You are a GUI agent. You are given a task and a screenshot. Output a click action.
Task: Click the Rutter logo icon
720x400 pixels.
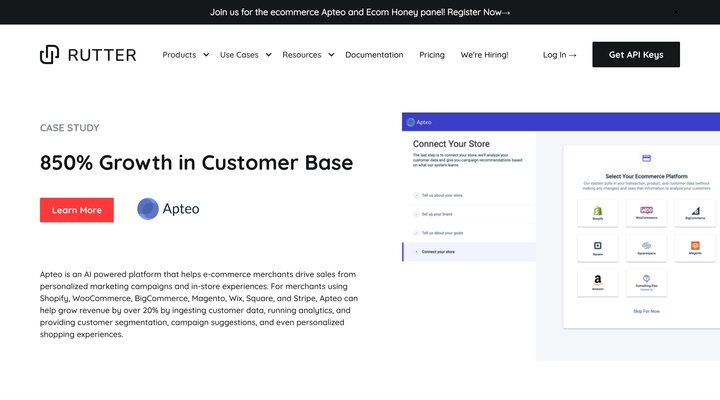click(x=49, y=54)
